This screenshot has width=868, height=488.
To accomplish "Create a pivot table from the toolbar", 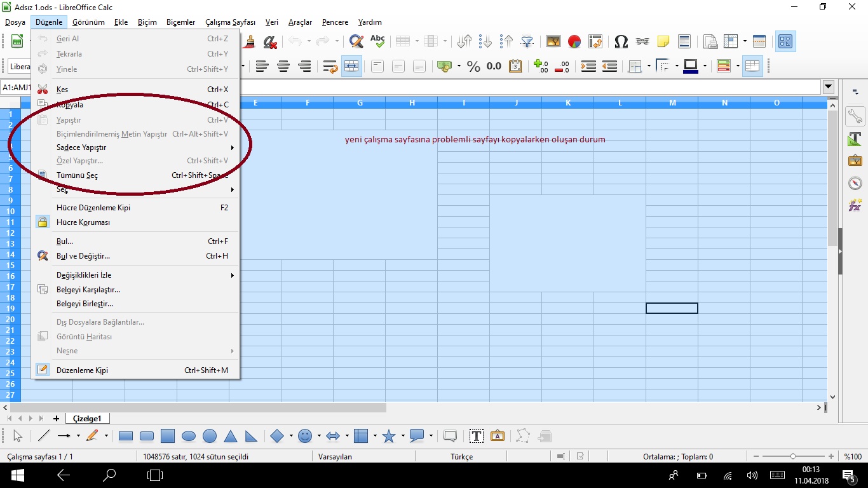I will tap(595, 41).
